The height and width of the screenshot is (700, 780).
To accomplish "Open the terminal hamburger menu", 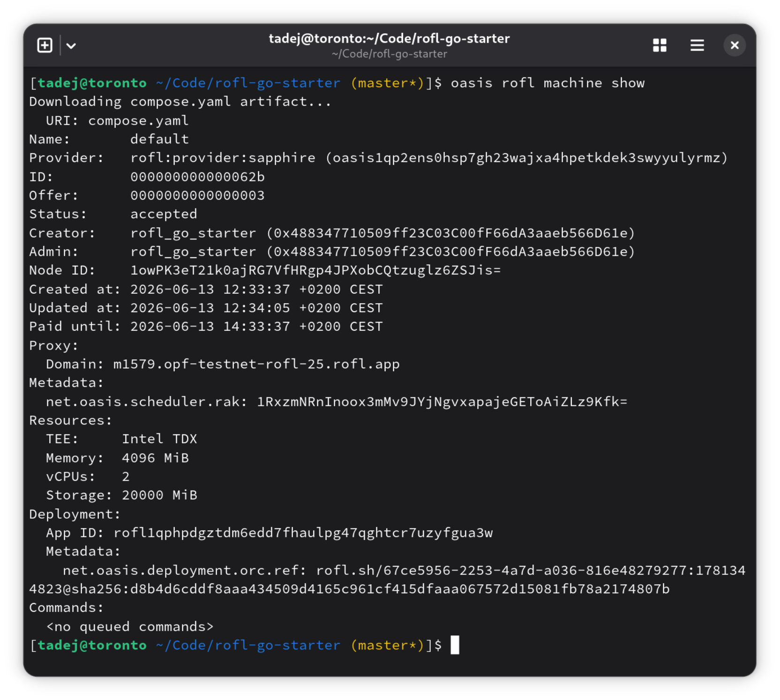I will coord(697,45).
